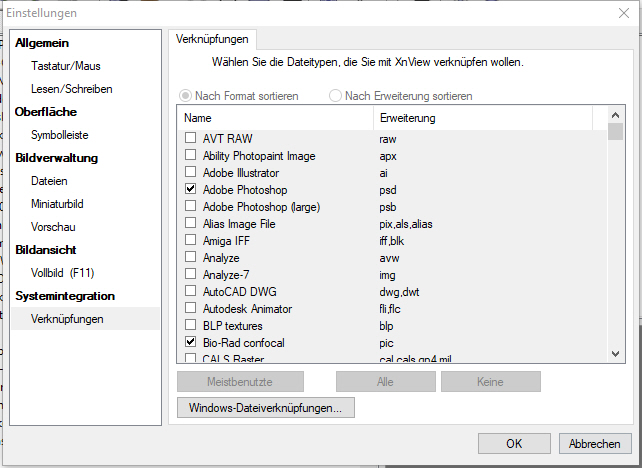Image resolution: width=642 pixels, height=468 pixels.
Task: Select Vollbild (F11) in settings tree
Action: coord(62,272)
